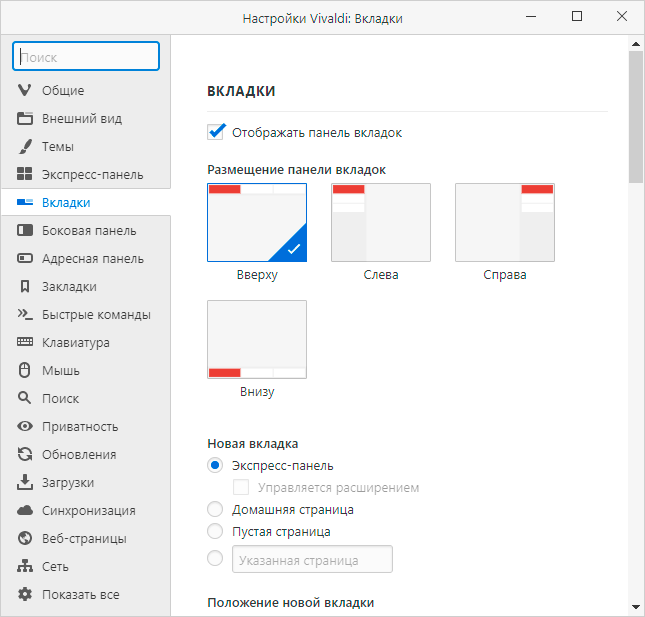Click the magnifier icon for Поиск section
The height and width of the screenshot is (617, 645).
pyautogui.click(x=24, y=398)
